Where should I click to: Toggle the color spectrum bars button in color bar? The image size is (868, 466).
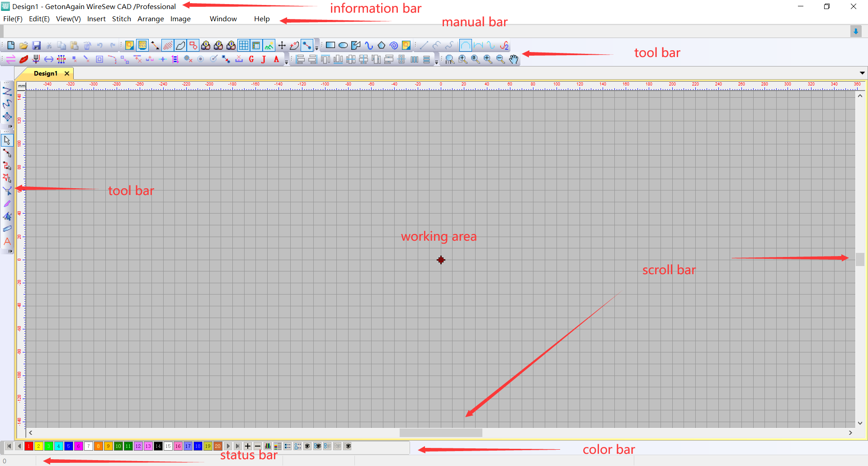[268, 446]
